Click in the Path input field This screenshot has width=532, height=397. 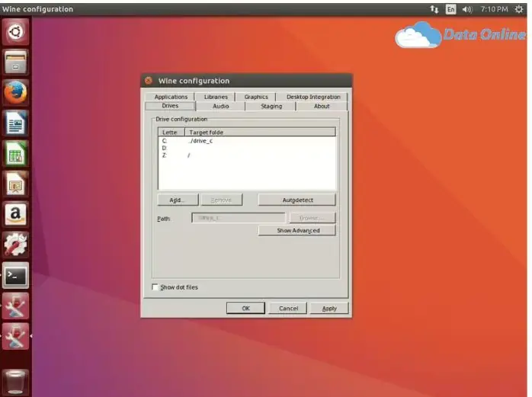(239, 218)
